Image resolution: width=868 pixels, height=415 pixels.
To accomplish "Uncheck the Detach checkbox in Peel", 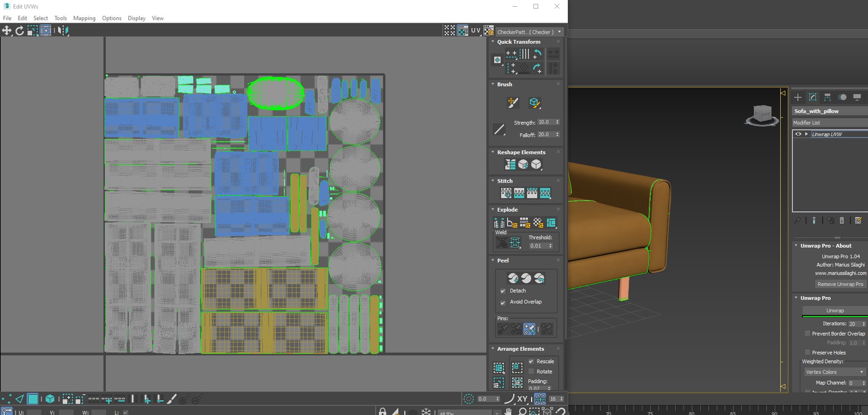I will pos(503,291).
